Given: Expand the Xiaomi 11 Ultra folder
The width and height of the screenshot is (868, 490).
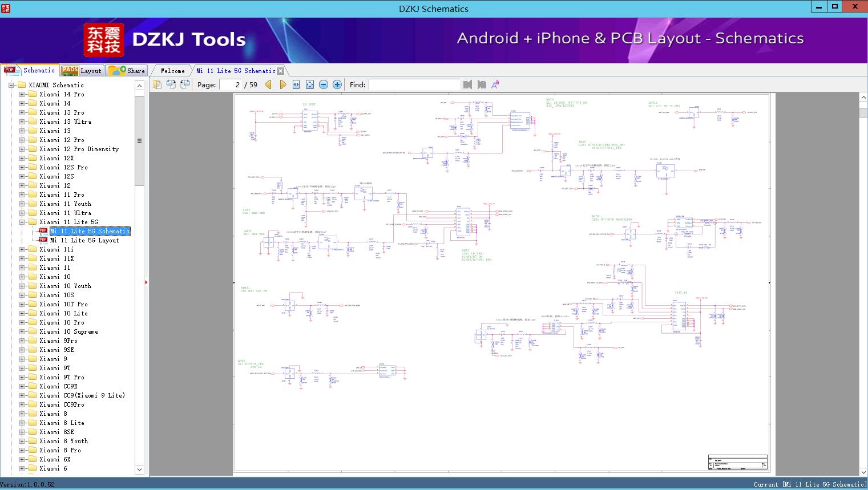Looking at the screenshot, I should click(x=22, y=213).
